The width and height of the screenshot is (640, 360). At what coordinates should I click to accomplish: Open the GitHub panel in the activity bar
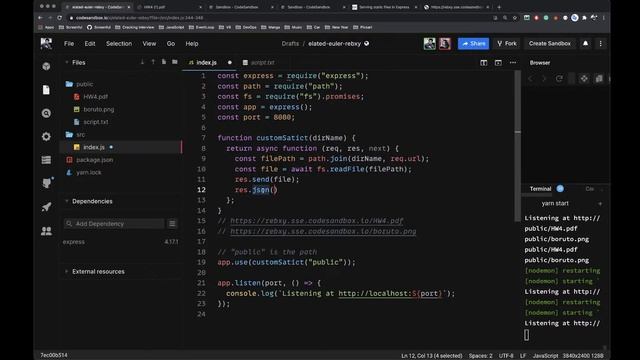[x=47, y=183]
